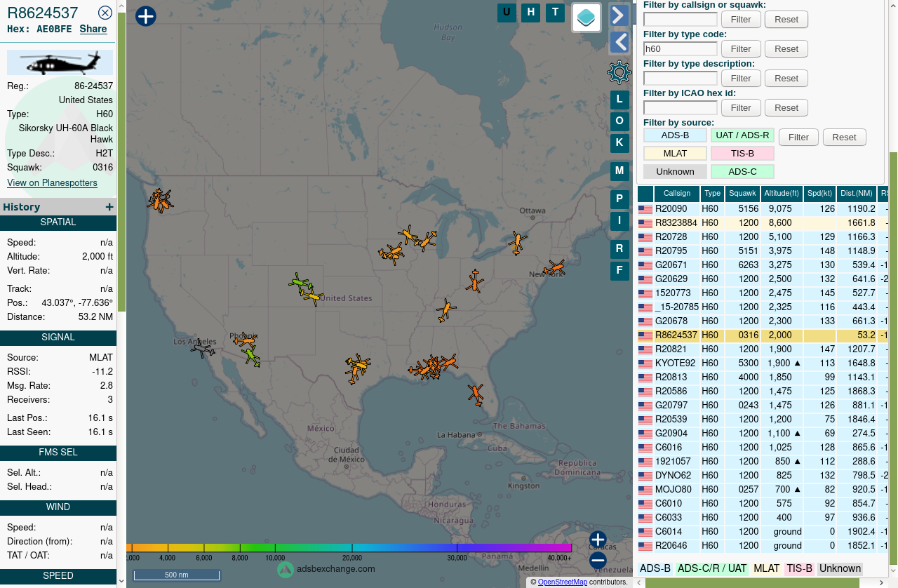
Task: Toggle the M map option button
Action: [x=619, y=171]
